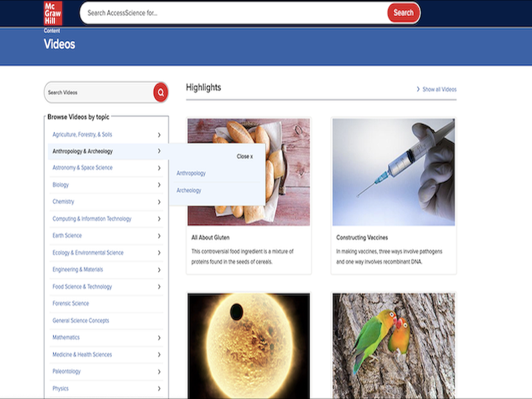The image size is (532, 399).
Task: Select Anthropology from the flyout submenu
Action: click(x=191, y=173)
